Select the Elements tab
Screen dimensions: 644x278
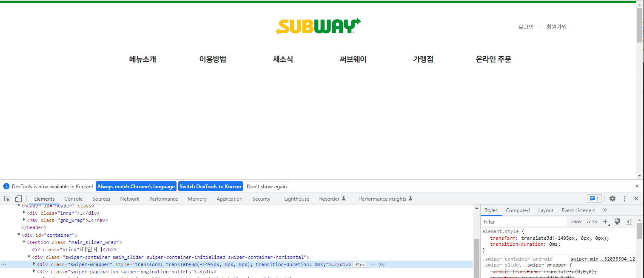(45, 199)
